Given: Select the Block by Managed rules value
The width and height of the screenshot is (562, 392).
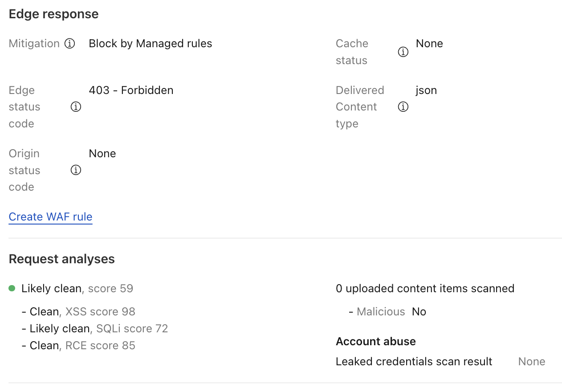Looking at the screenshot, I should point(150,44).
